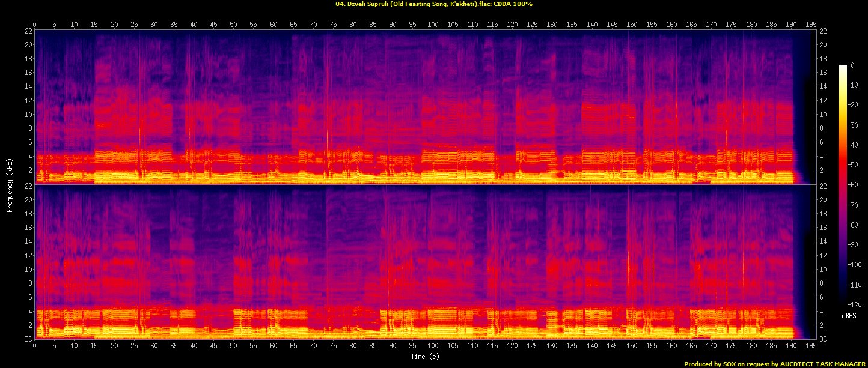Click the 'DC' label on the right frequency axis
The width and height of the screenshot is (868, 368).
tap(824, 339)
